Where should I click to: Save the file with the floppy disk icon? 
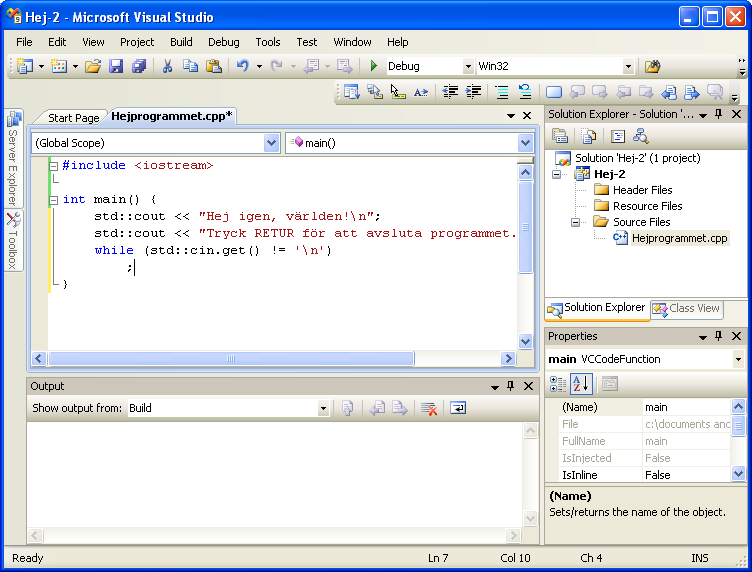click(116, 66)
